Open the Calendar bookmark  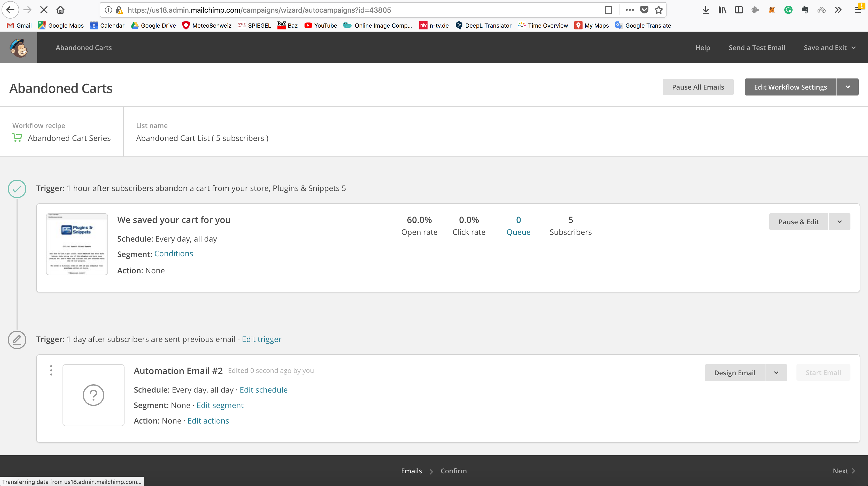(x=107, y=25)
